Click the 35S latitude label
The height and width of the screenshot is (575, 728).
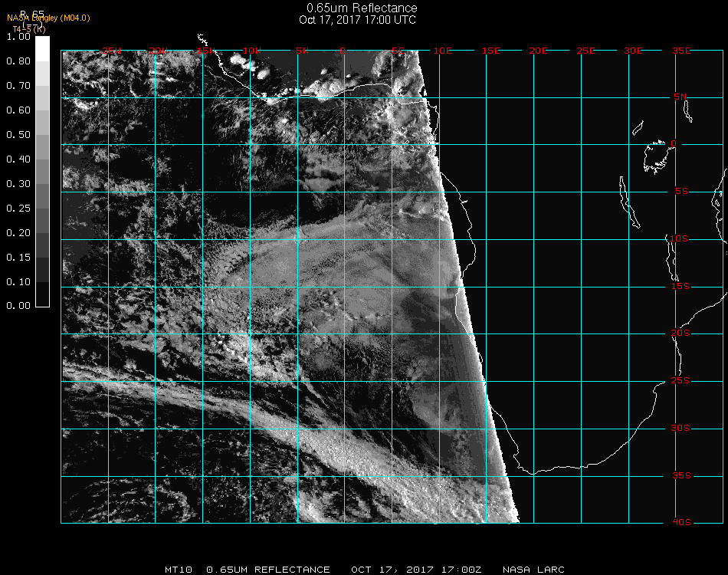681,475
